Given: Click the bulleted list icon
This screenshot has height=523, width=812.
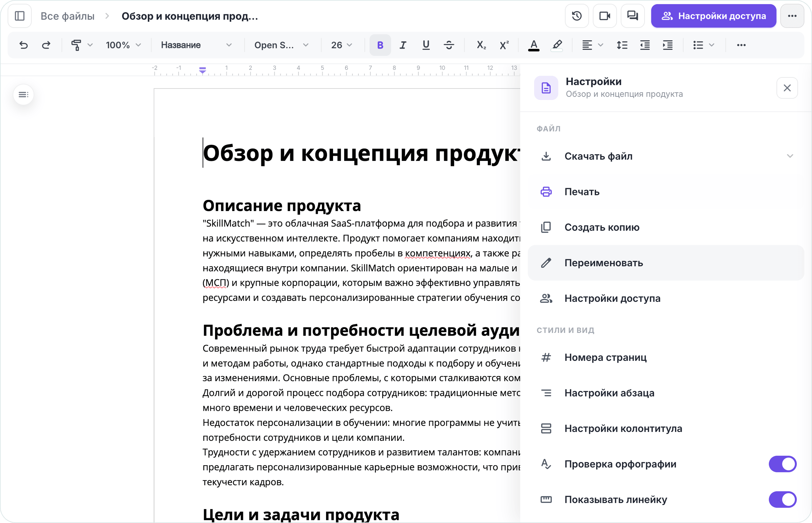Looking at the screenshot, I should click(698, 45).
